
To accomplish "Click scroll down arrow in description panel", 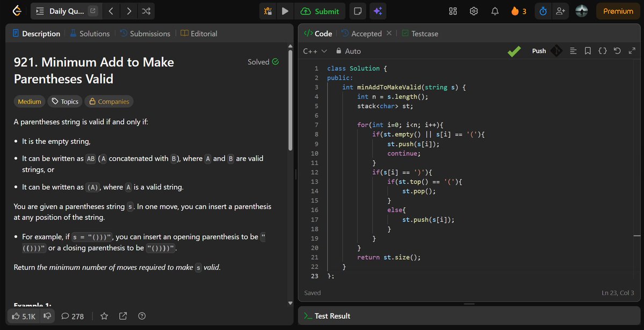I will (291, 303).
